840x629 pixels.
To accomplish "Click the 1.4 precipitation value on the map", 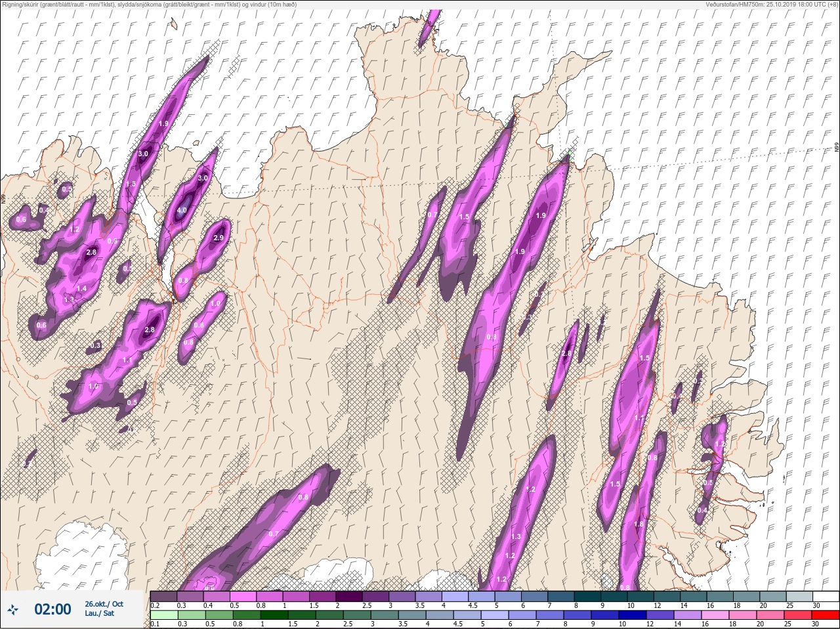I will point(81,289).
